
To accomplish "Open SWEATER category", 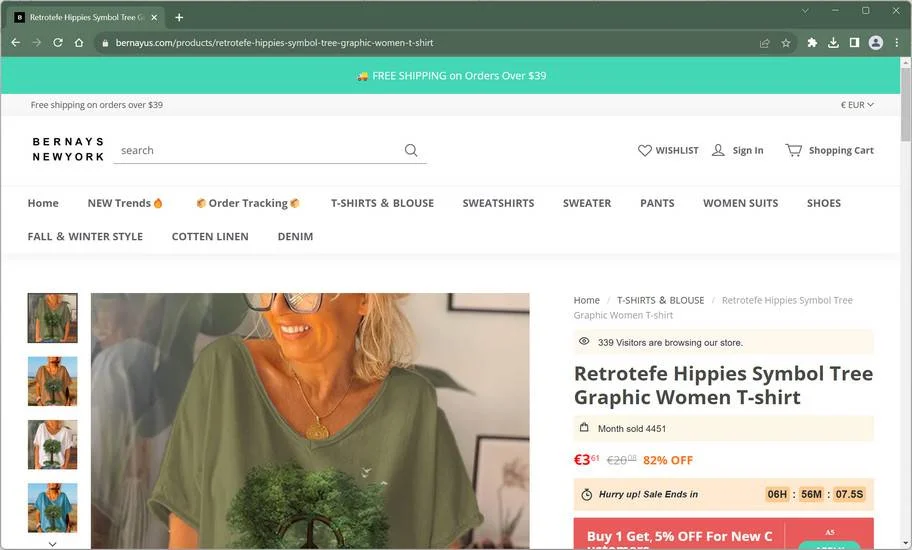I will point(587,203).
